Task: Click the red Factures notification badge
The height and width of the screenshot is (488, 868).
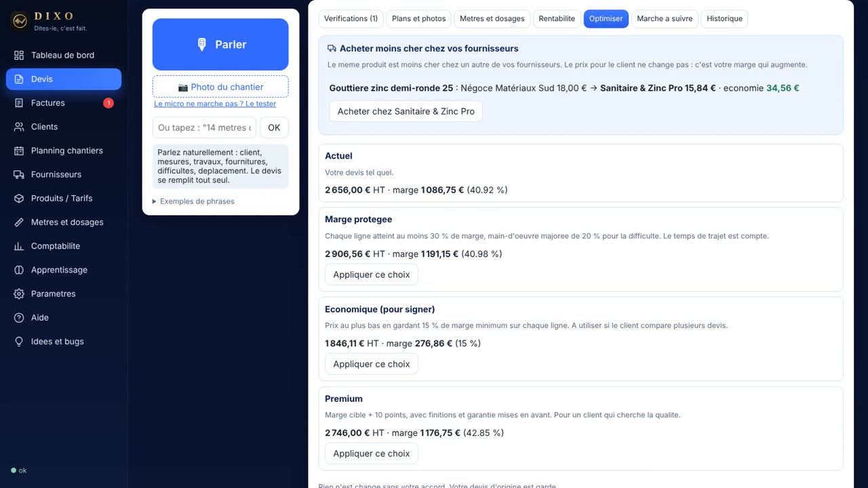Action: click(x=108, y=103)
